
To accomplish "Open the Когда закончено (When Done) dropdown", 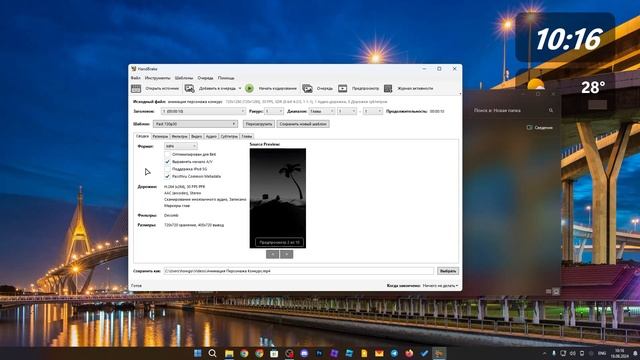I will pyautogui.click(x=440, y=286).
